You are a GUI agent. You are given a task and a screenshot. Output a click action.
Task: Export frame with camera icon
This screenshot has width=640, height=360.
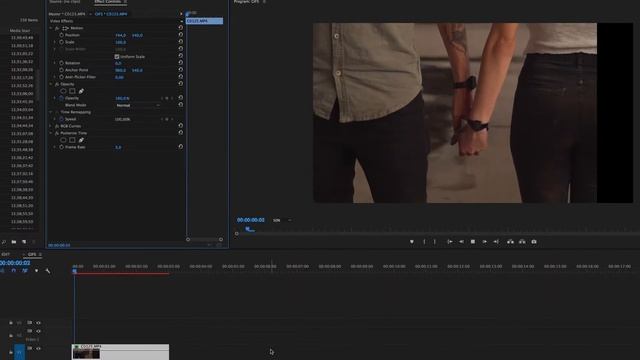[534, 242]
